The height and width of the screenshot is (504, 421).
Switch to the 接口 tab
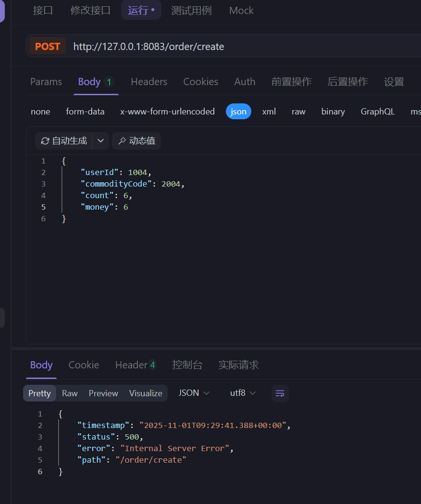pyautogui.click(x=43, y=10)
